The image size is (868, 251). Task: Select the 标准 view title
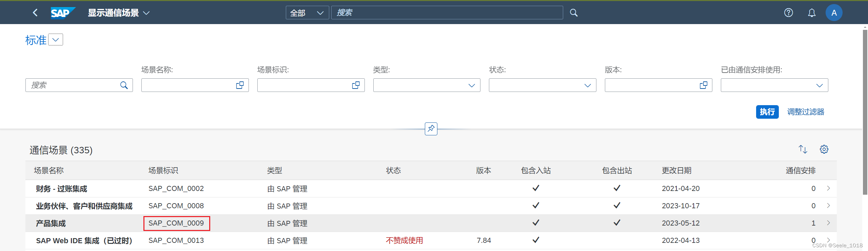click(x=36, y=40)
